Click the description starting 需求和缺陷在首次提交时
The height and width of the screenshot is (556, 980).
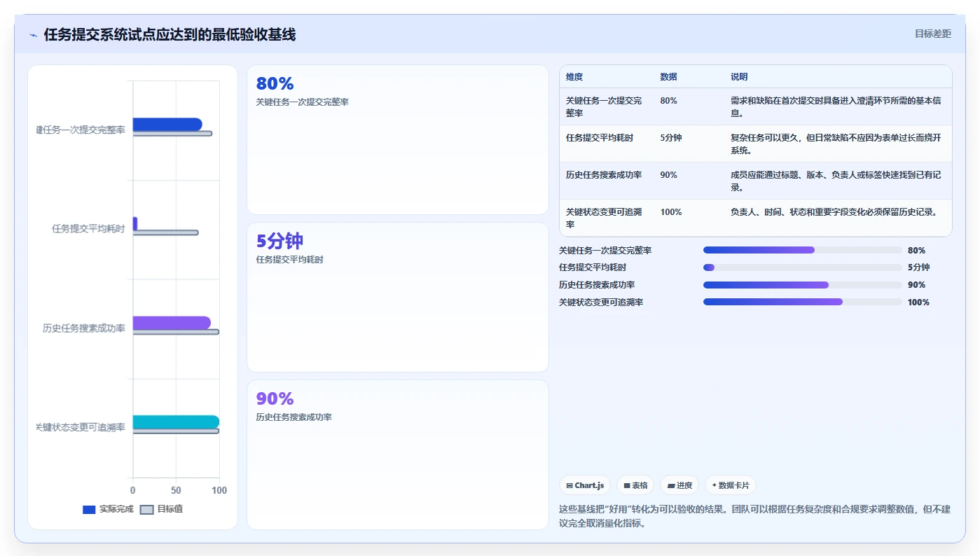pyautogui.click(x=836, y=106)
